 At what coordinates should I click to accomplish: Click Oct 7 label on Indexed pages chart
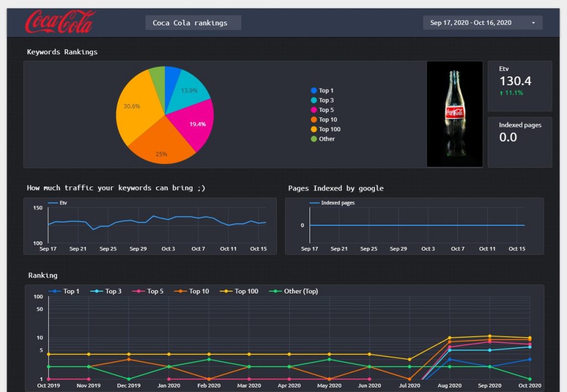coord(457,249)
